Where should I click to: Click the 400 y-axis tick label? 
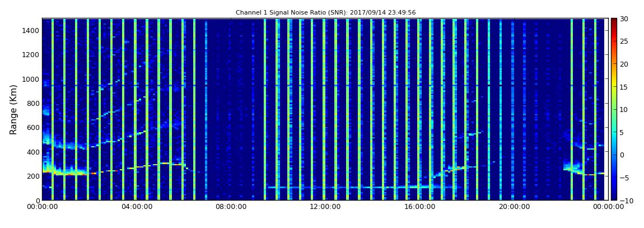pos(33,152)
